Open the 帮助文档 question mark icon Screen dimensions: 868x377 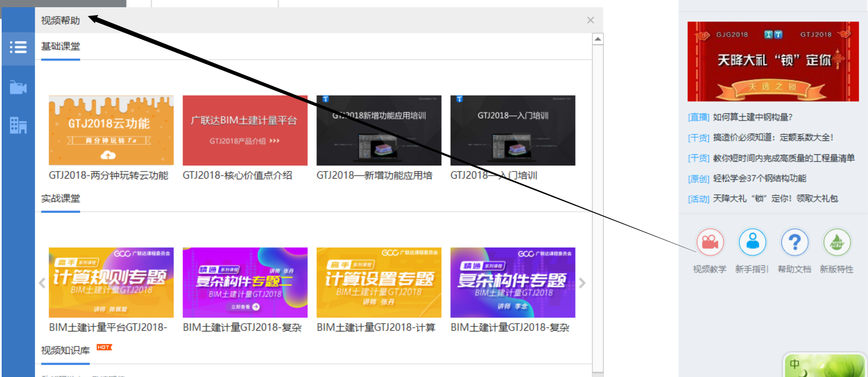coord(795,243)
